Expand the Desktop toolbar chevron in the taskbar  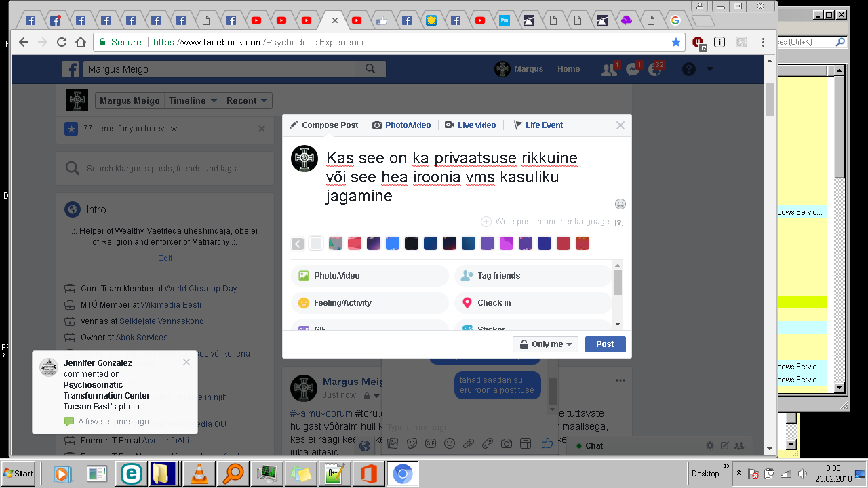click(x=727, y=468)
